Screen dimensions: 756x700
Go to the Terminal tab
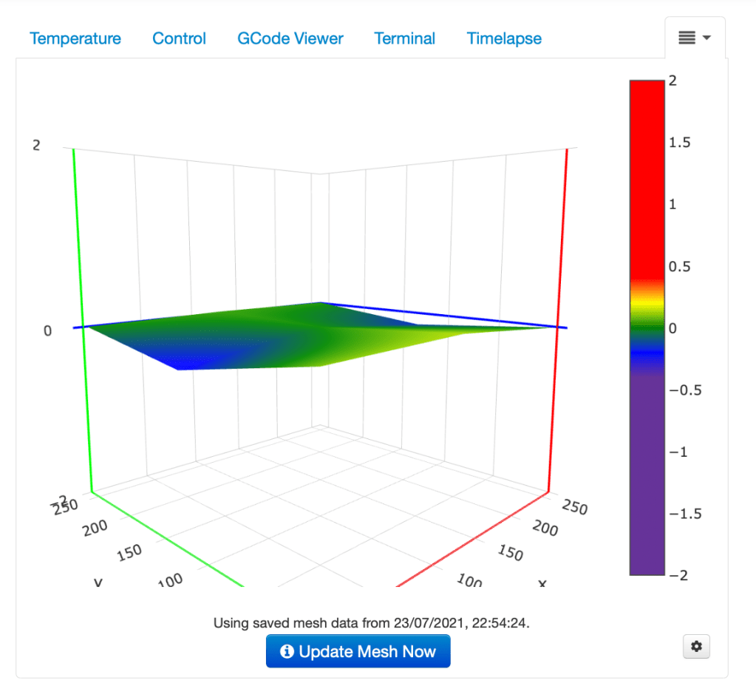pyautogui.click(x=404, y=38)
